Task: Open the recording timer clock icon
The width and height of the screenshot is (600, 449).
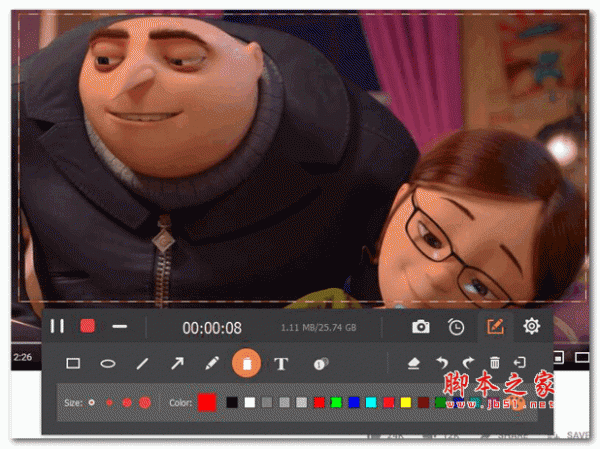Action: pos(456,327)
